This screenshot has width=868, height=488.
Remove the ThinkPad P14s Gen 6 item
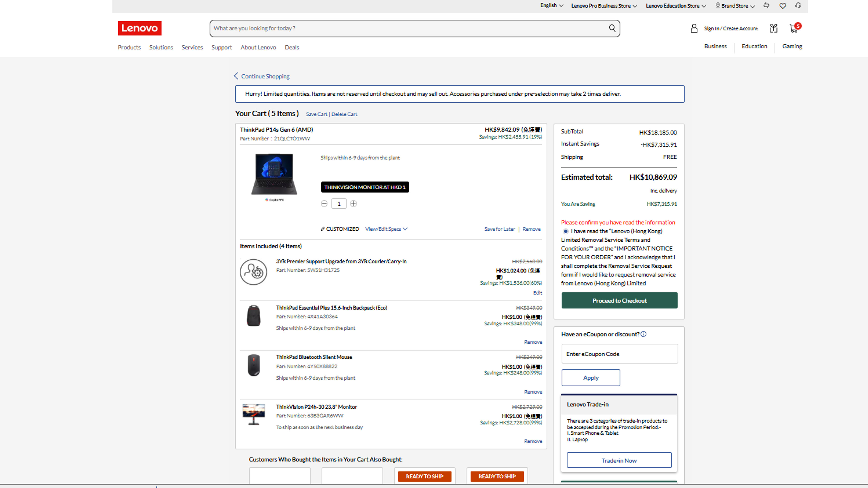[x=531, y=229]
